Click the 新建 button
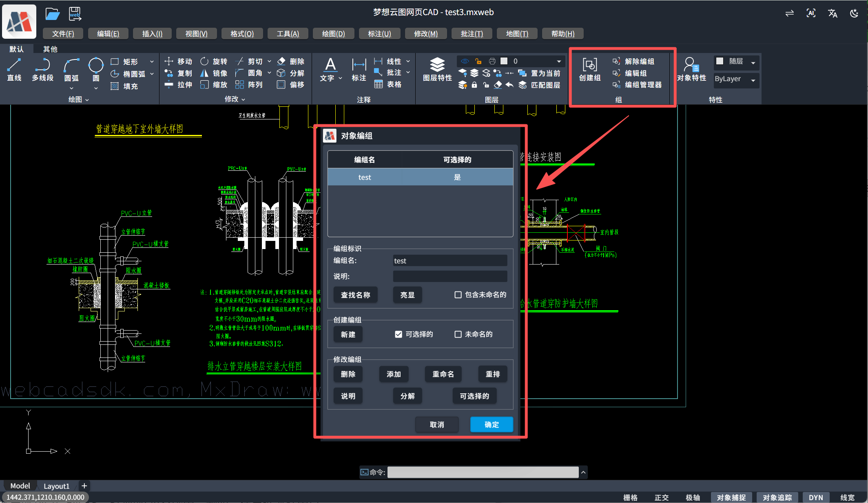868x503 pixels. 348,334
